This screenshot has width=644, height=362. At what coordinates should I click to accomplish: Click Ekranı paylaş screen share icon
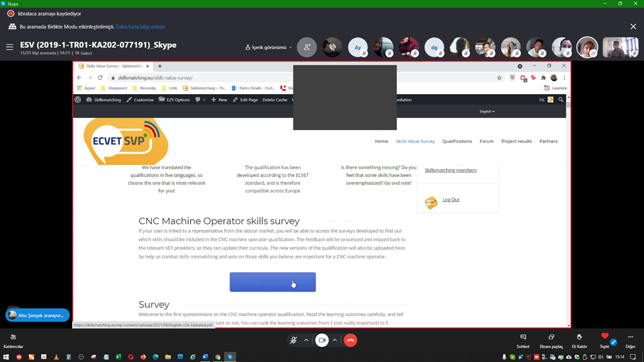[551, 340]
